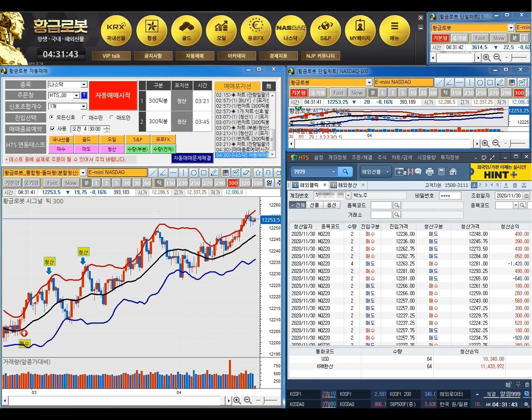Open the 설정 menu in HTS
The width and height of the screenshot is (532, 420).
click(x=319, y=157)
